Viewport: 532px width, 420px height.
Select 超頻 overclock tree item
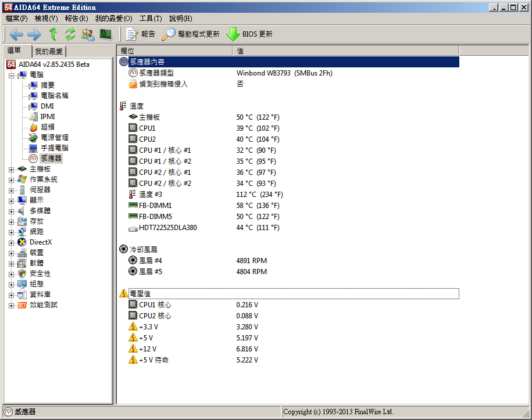click(x=48, y=127)
